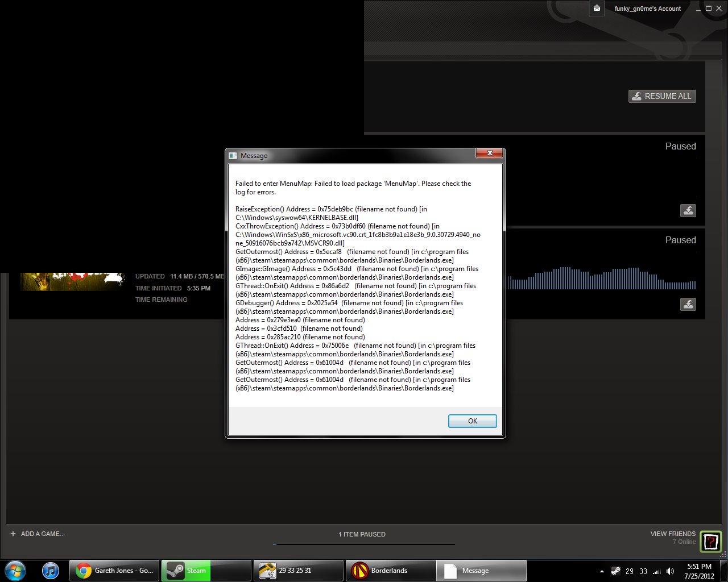Open funky_gn0me's Account link
Viewport: 728px width, 582px height.
click(647, 9)
